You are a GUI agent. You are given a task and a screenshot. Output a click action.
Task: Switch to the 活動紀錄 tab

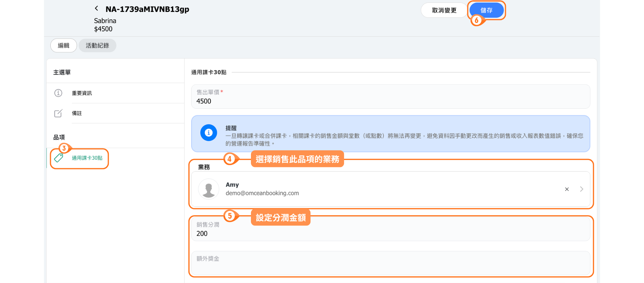click(x=97, y=46)
